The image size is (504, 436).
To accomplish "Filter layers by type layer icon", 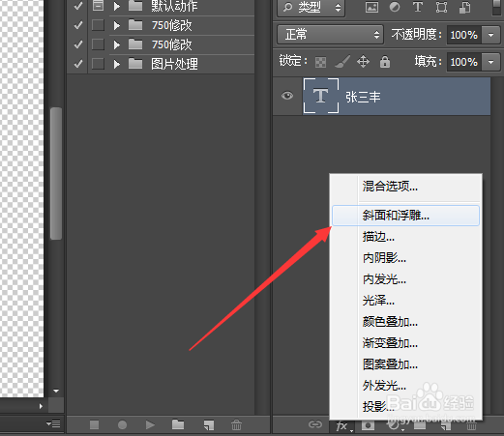I will (x=418, y=7).
